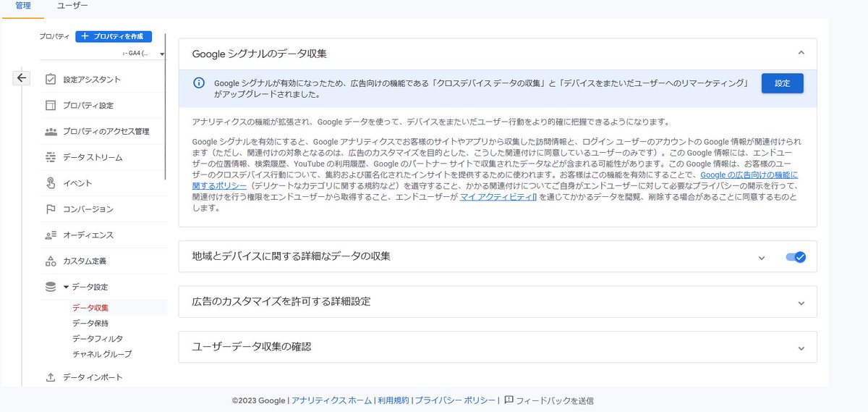Screen dimensions: 868x412
Task: Click the blue 設定 button
Action: [783, 83]
